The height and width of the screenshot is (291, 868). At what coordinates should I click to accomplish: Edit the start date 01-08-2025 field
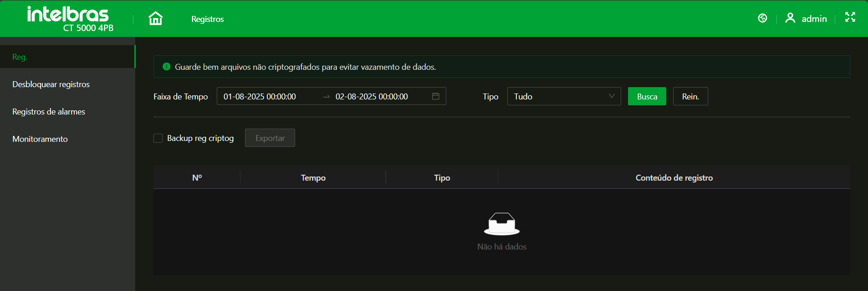pyautogui.click(x=260, y=97)
